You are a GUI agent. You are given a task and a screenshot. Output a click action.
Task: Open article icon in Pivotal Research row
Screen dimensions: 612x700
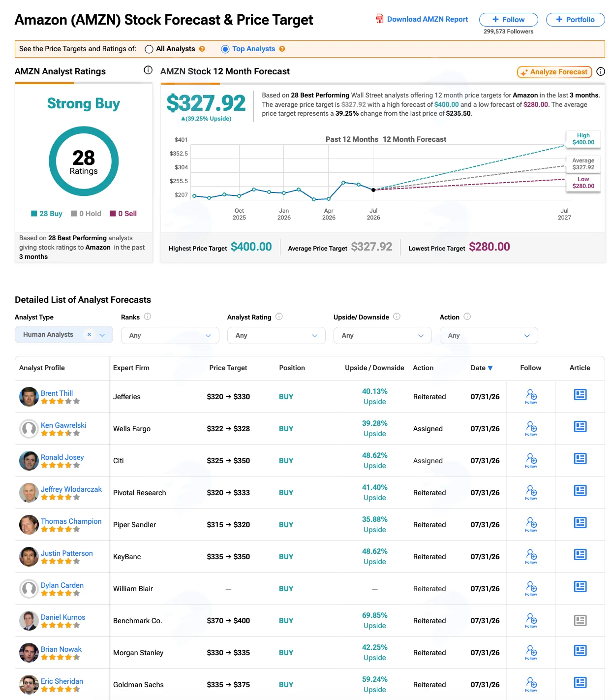(580, 491)
